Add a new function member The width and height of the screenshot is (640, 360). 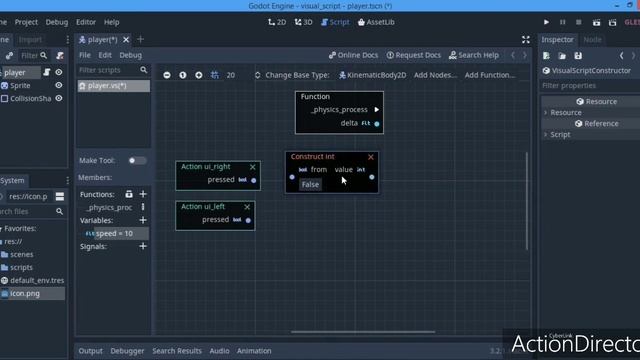(143, 194)
